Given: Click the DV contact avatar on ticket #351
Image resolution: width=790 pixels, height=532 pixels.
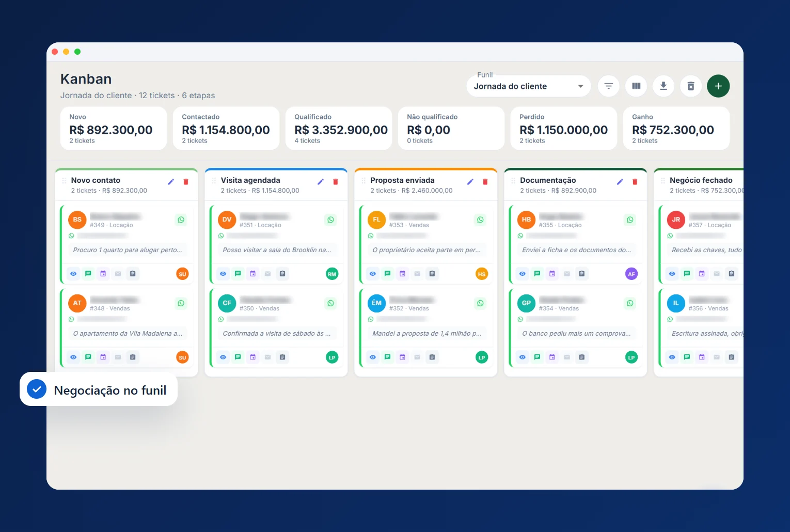Looking at the screenshot, I should tap(227, 220).
